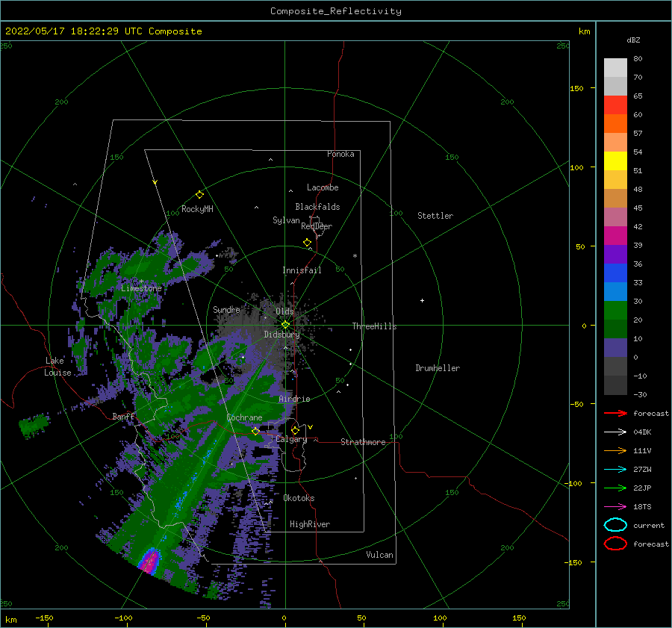Screen dimensions: 672x628
Task: Click the Airdrie city label
Action: point(294,399)
